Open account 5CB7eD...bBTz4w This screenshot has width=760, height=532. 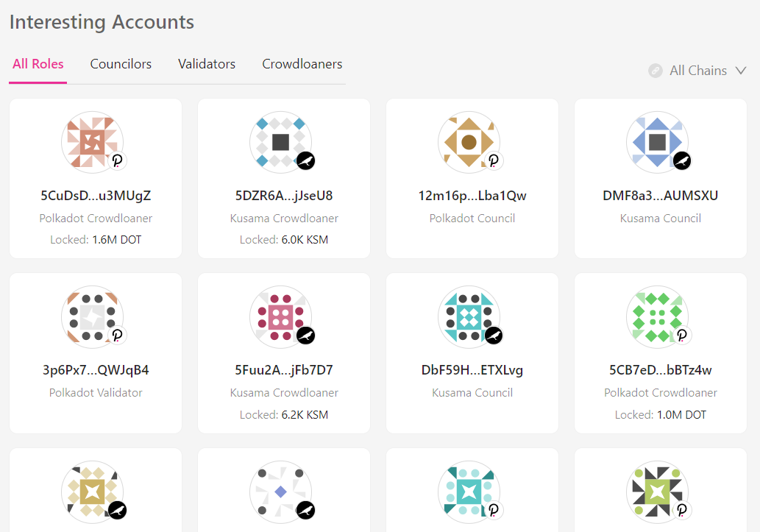tap(660, 370)
